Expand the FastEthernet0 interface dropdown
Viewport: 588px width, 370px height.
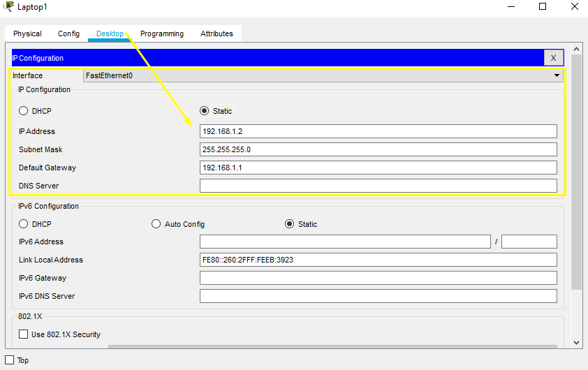click(323, 75)
